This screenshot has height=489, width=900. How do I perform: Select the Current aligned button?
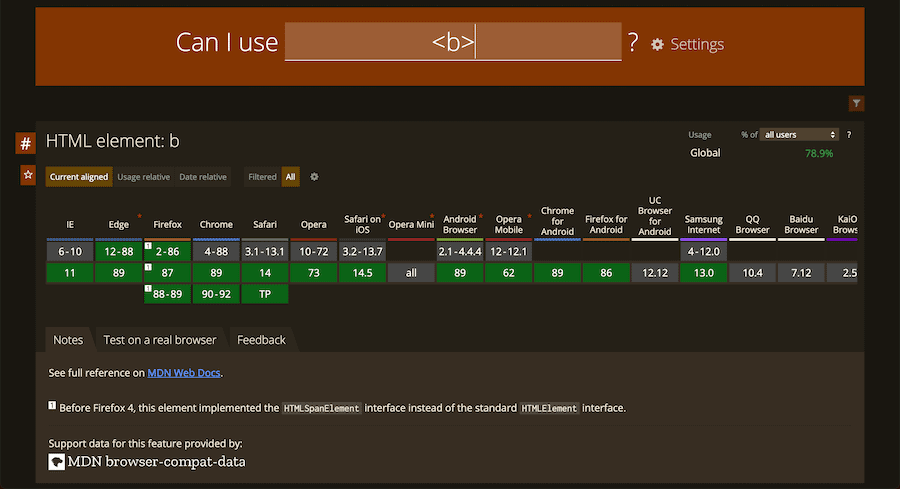(x=79, y=177)
